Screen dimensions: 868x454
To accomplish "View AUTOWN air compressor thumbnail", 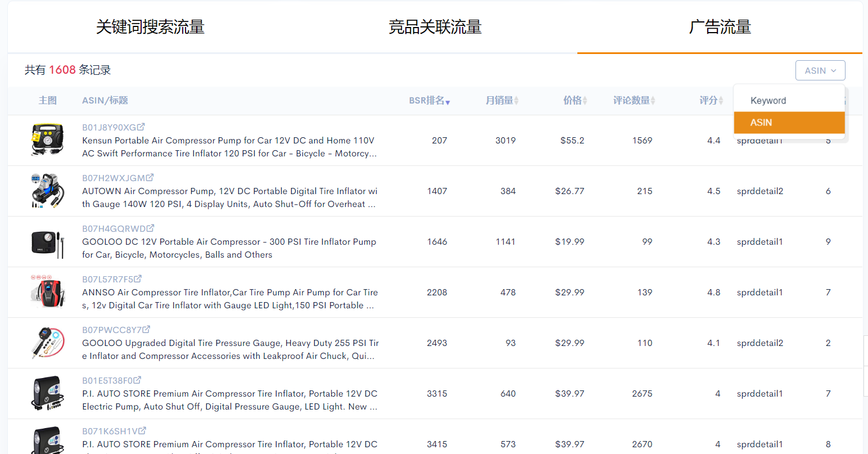I will pyautogui.click(x=47, y=191).
